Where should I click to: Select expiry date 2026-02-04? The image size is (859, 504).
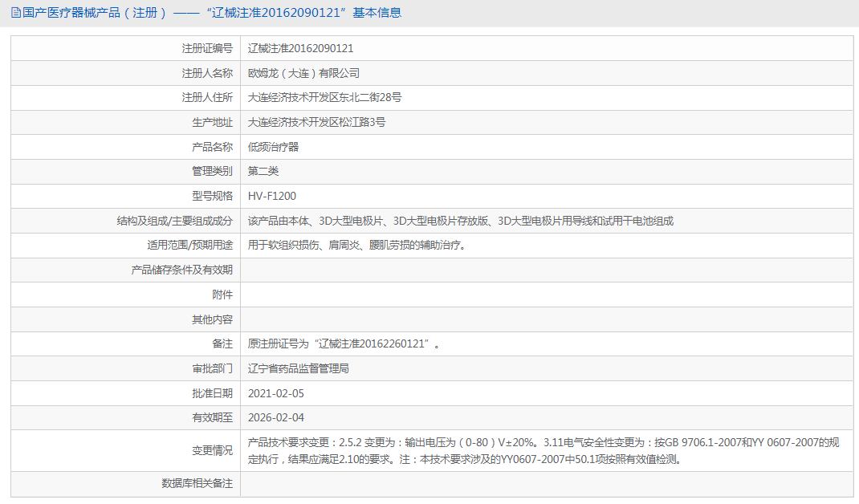276,417
